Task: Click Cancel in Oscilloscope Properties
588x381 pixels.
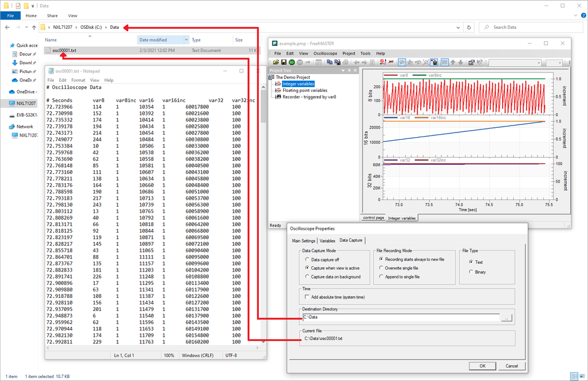Action: [x=511, y=366]
